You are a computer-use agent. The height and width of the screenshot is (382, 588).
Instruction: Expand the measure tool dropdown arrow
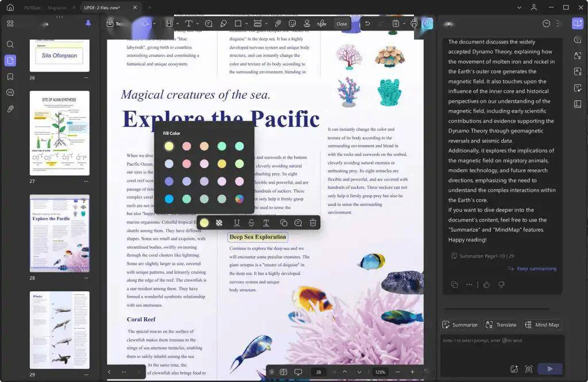266,24
